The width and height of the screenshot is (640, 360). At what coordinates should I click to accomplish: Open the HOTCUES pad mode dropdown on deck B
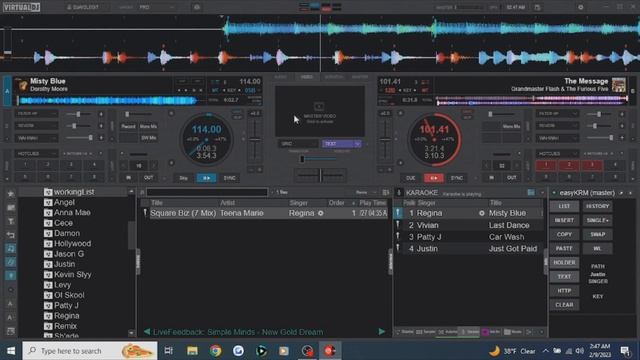click(x=557, y=153)
